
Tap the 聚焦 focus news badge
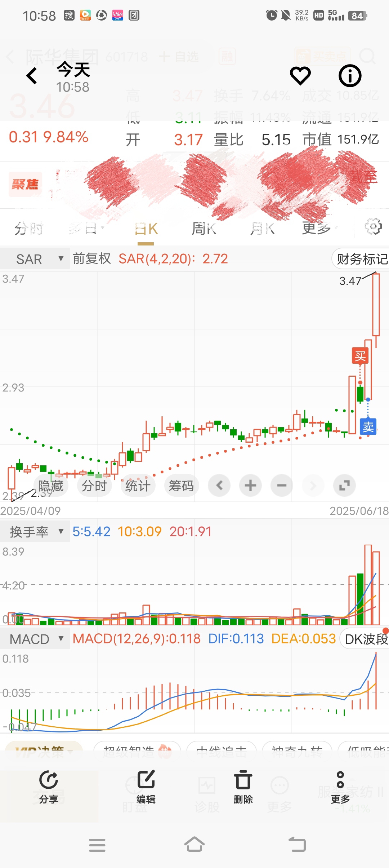click(x=25, y=184)
